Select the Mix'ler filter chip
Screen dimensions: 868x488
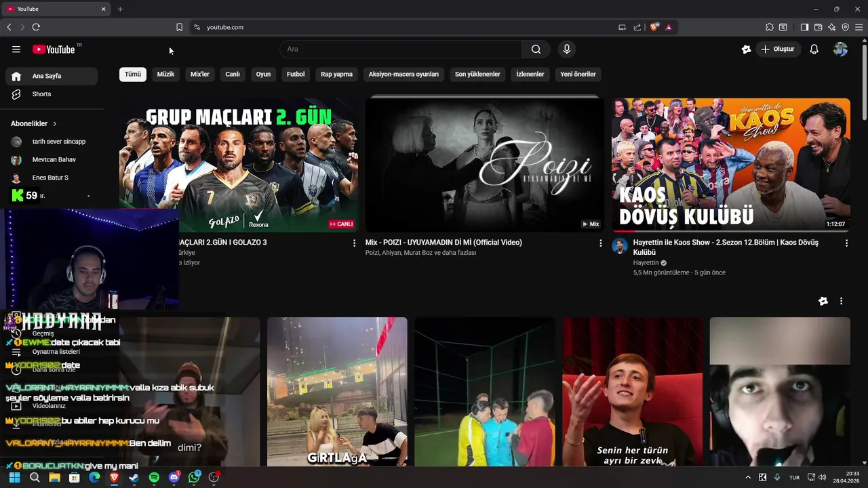point(200,74)
